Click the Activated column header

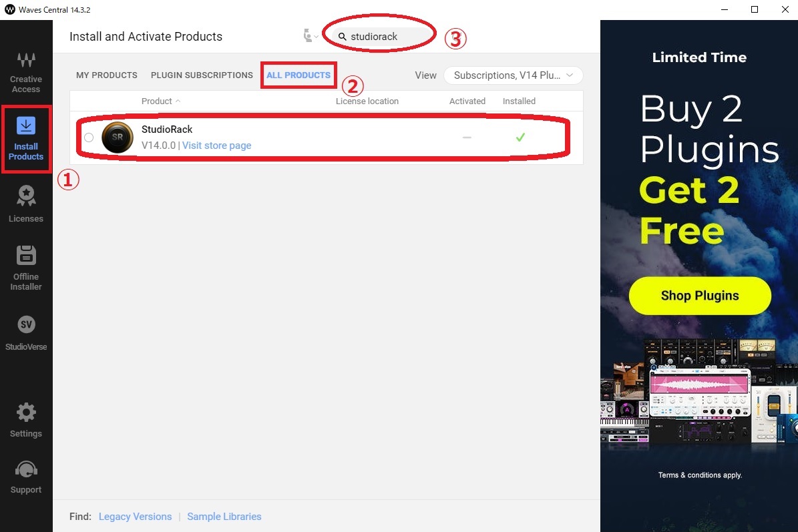click(467, 101)
